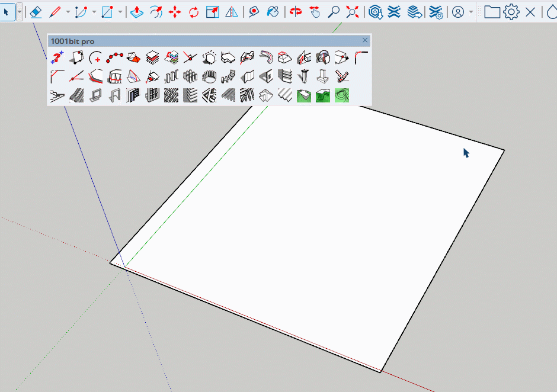
Task: Select the Flip mirror tool
Action: point(232,12)
